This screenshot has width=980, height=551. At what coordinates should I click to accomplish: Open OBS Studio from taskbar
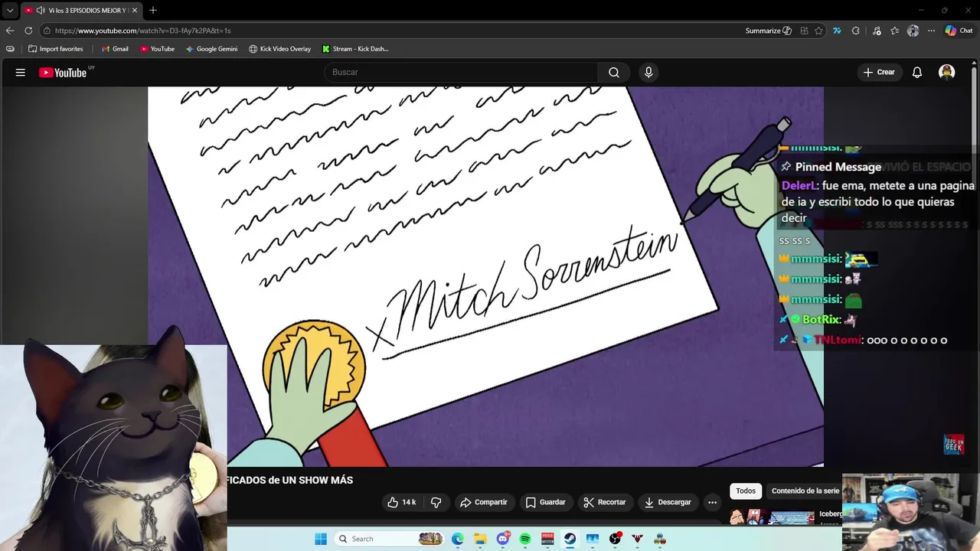pos(615,539)
